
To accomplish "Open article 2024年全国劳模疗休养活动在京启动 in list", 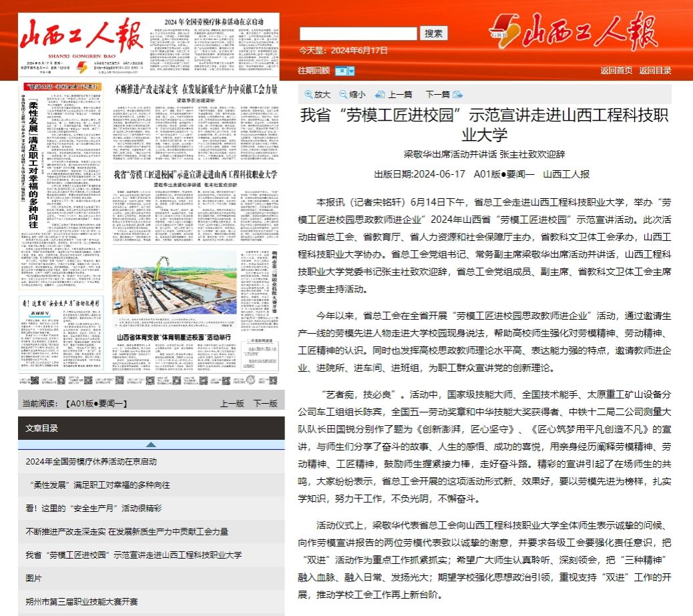I will click(91, 462).
